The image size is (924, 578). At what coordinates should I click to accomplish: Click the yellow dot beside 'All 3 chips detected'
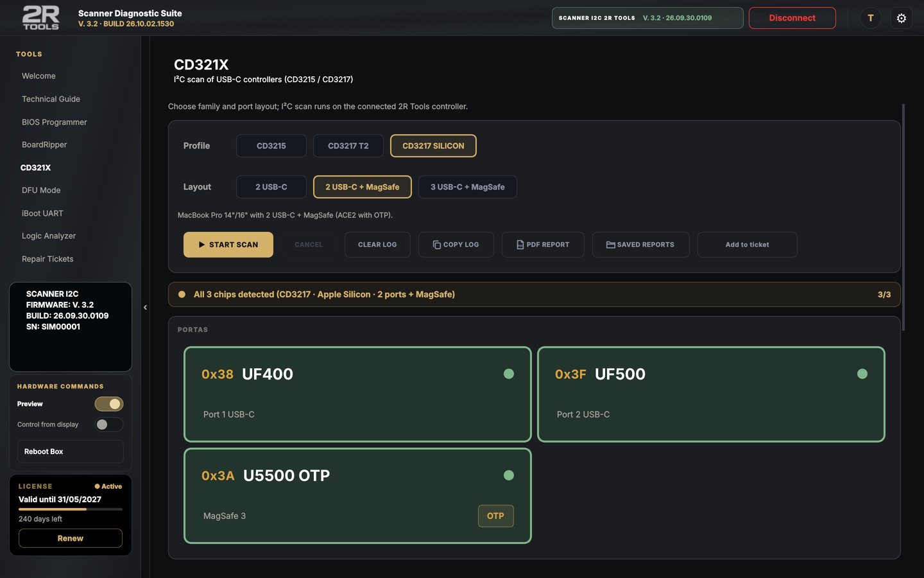coord(182,294)
